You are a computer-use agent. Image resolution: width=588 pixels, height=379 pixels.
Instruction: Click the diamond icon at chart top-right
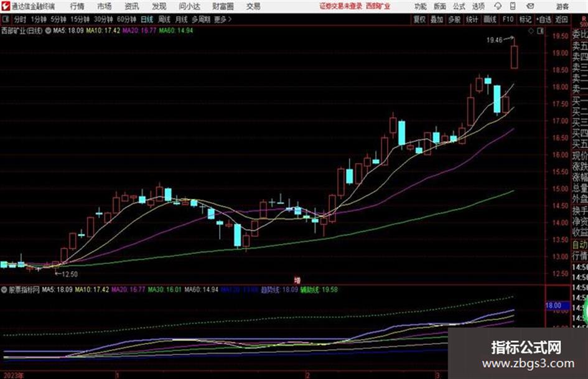[x=531, y=31]
